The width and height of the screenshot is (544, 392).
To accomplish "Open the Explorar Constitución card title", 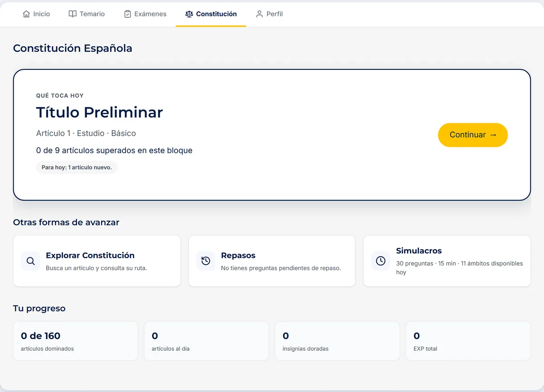I will coord(90,255).
